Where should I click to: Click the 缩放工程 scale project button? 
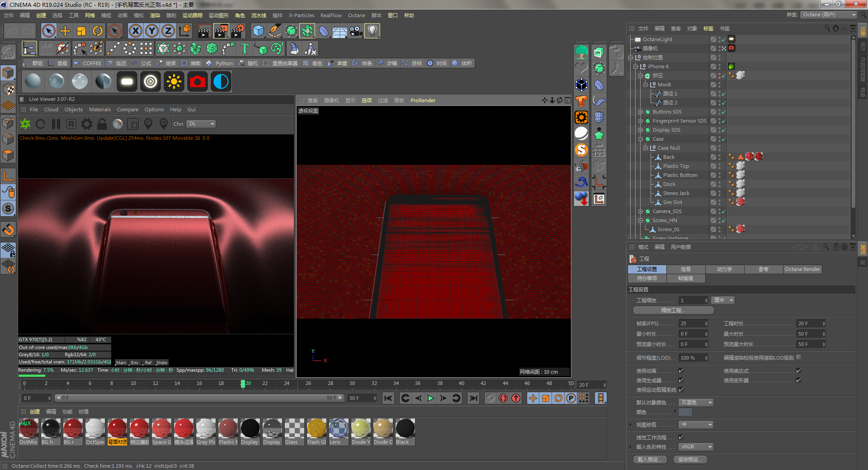[x=673, y=310]
